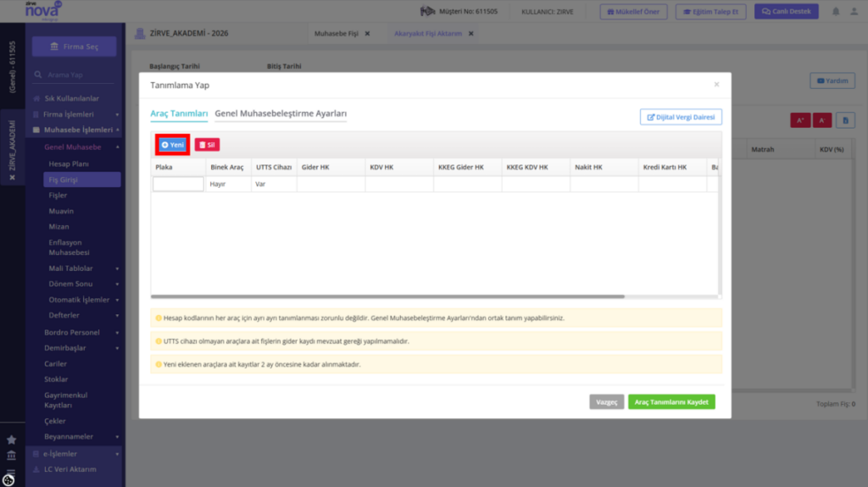
Task: Open the user profile icon
Action: pos(854,11)
